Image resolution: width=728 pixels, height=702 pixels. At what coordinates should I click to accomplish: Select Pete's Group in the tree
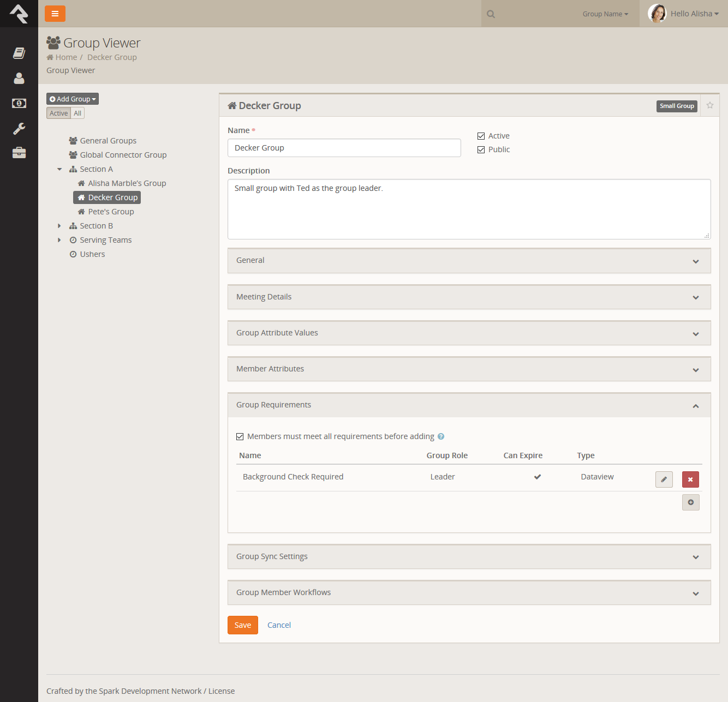tap(111, 212)
